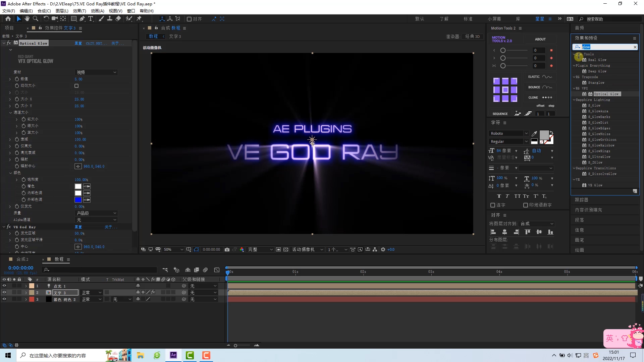Image resolution: width=644 pixels, height=362 pixels.
Task: Click the ELASTIC button in Motion Tools
Action: (540, 77)
